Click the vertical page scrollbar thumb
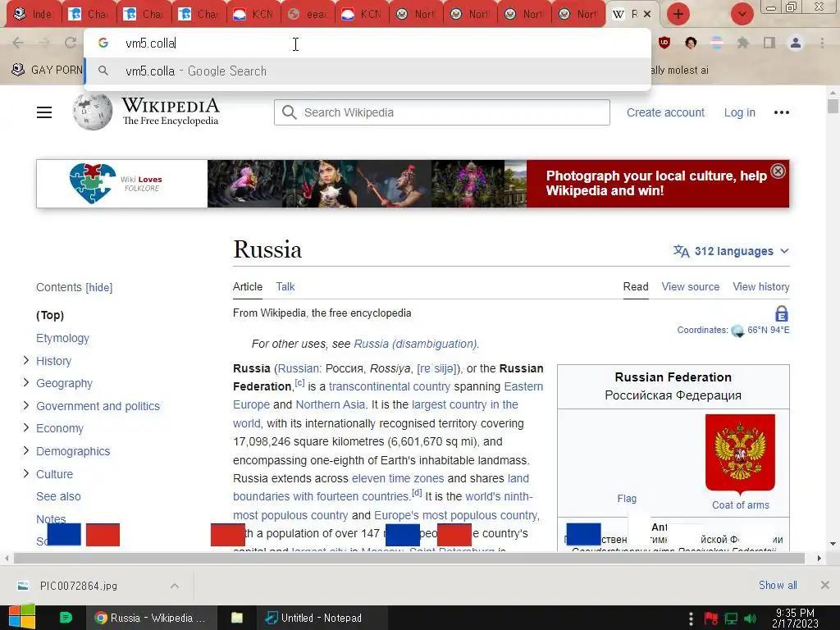Viewport: 840px width, 630px height. tap(833, 106)
